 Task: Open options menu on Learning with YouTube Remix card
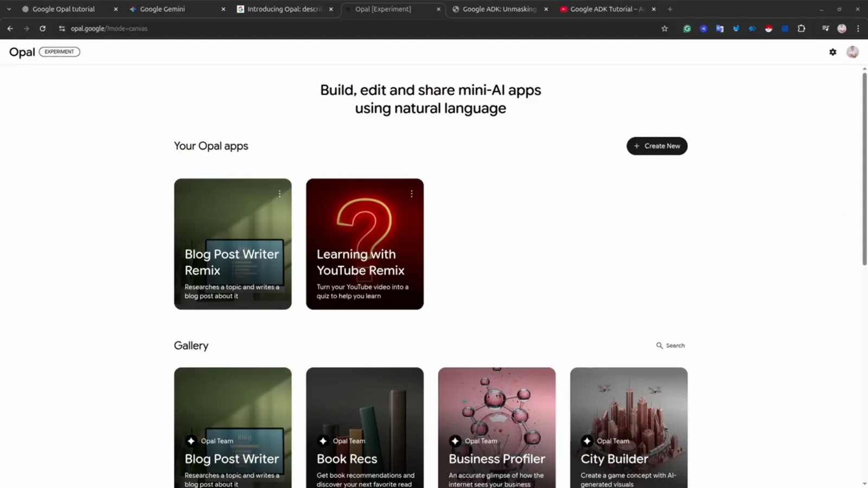coord(411,194)
